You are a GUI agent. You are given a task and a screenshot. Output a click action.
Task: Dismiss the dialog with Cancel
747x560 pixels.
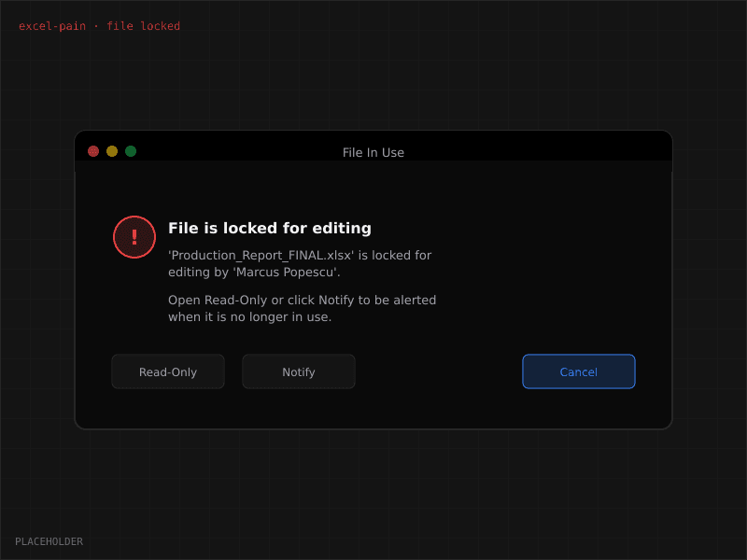[x=579, y=371]
